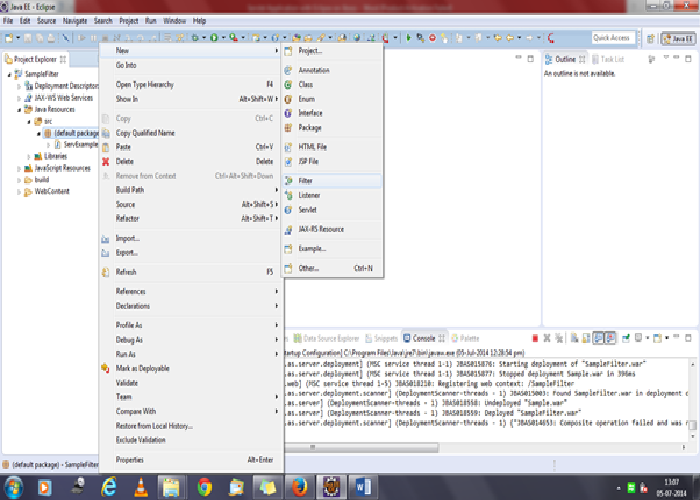
Task: Expand JavaScript Resources node
Action: [19, 169]
